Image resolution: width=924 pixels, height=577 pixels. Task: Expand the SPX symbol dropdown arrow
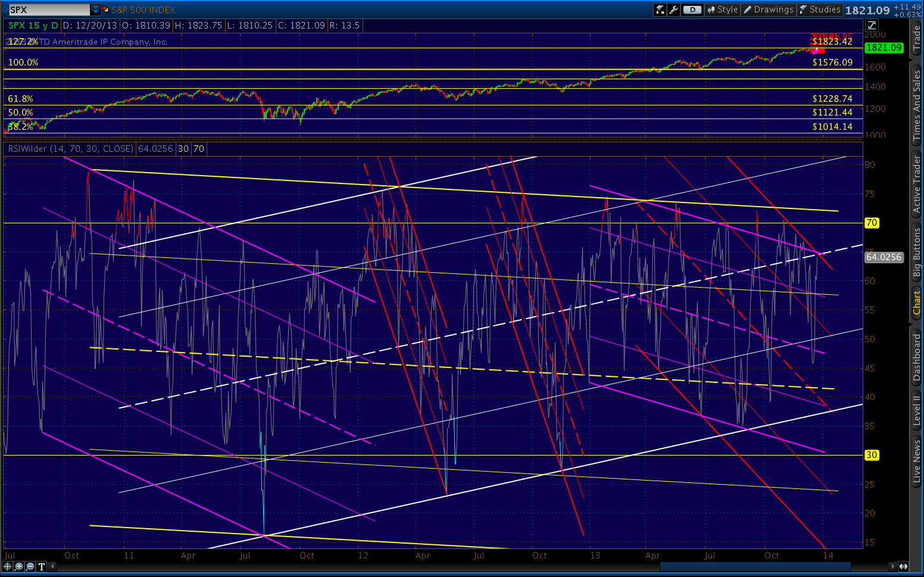click(x=96, y=10)
